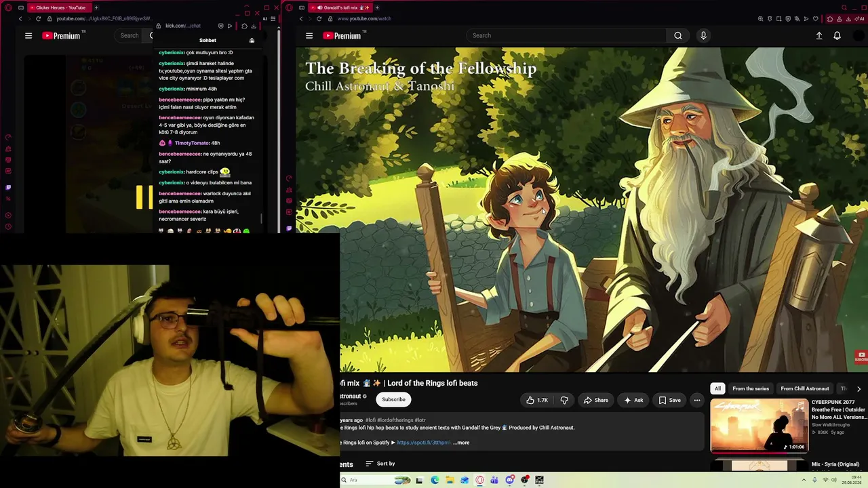Image resolution: width=868 pixels, height=488 pixels.
Task: Open Discord from the taskbar
Action: 509,480
